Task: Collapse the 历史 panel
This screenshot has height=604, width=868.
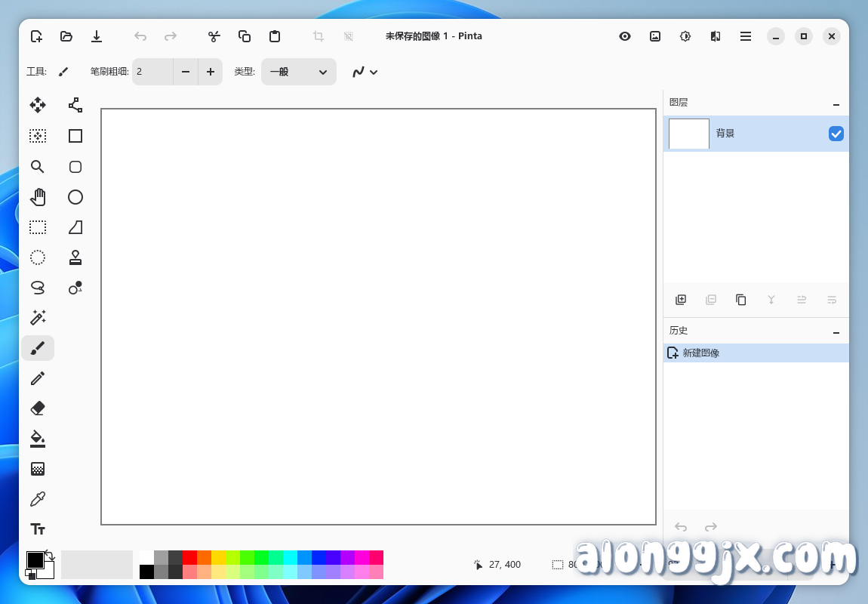Action: point(836,331)
